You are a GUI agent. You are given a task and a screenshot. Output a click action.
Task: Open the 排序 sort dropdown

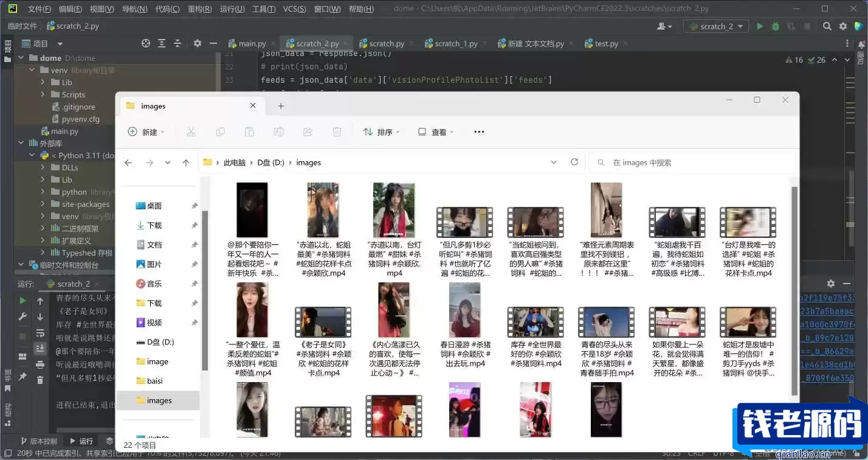click(382, 132)
